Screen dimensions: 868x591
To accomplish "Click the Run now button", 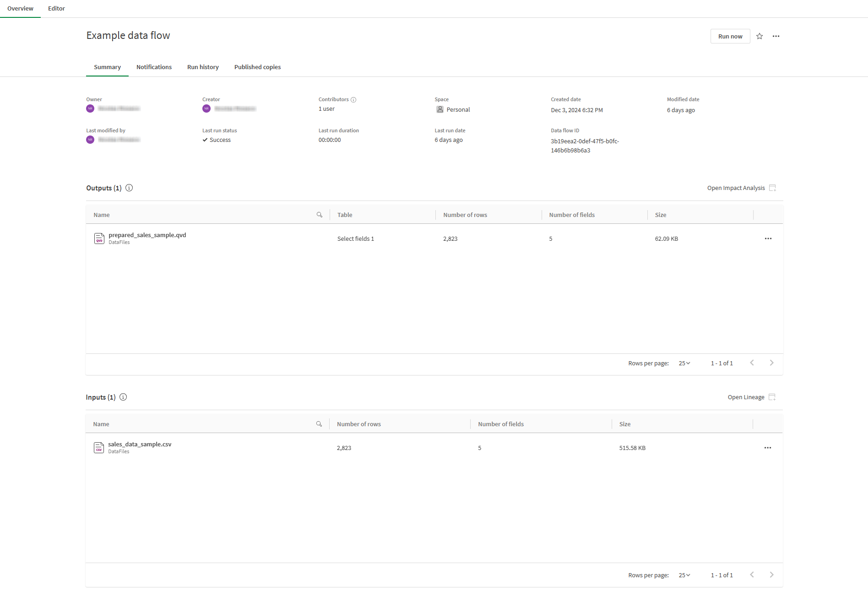I will click(x=730, y=36).
